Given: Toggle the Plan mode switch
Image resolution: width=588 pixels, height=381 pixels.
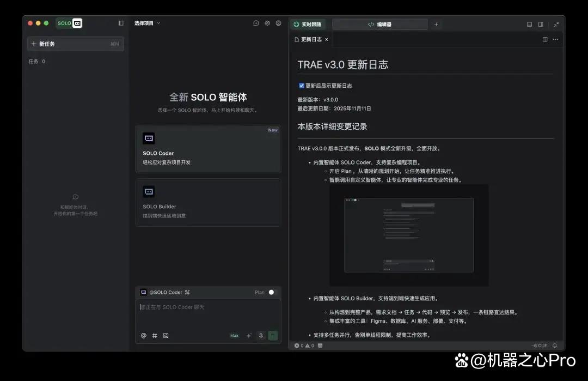Looking at the screenshot, I should click(271, 292).
